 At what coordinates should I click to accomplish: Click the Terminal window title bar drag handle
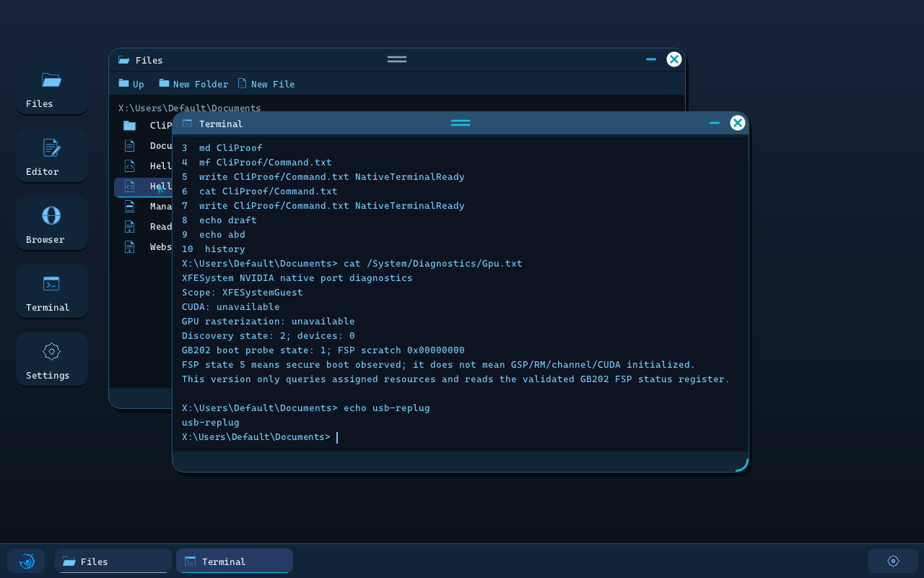coord(461,123)
